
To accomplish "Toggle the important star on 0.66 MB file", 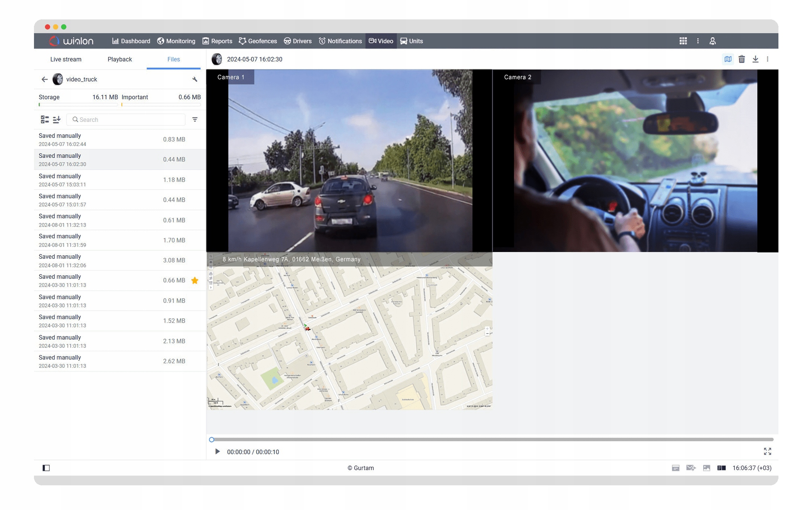I will 195,280.
